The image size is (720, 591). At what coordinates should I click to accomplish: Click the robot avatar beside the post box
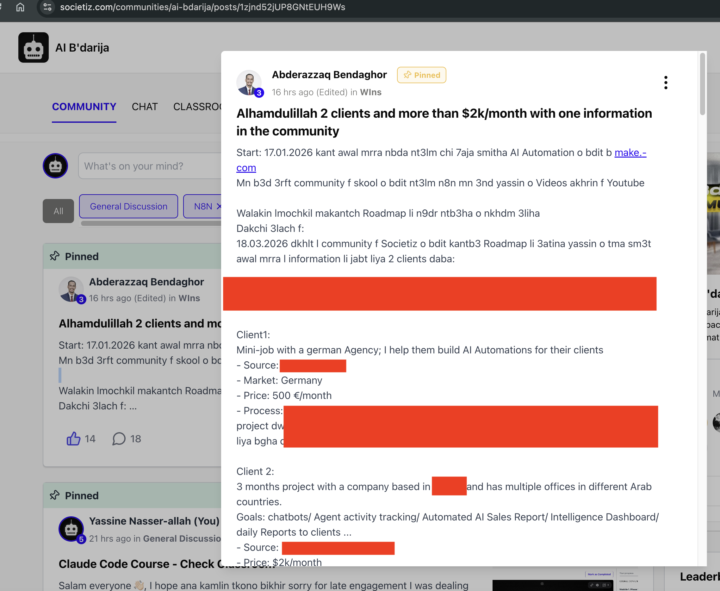point(56,166)
